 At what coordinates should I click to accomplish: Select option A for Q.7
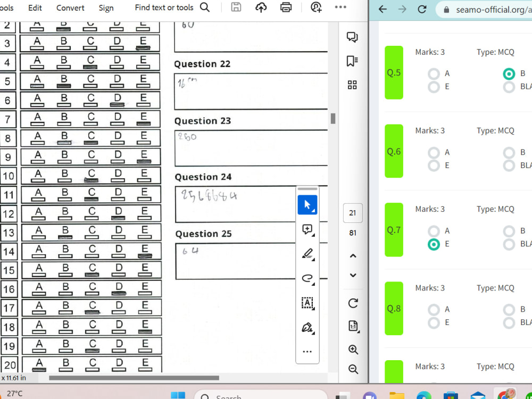click(x=434, y=231)
